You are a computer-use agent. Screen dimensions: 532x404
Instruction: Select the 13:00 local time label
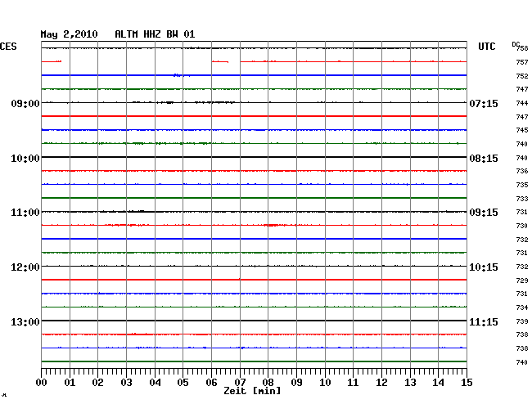[x=25, y=321]
